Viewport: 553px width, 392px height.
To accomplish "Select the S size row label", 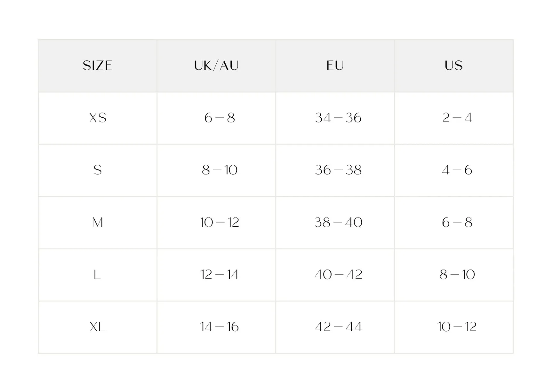I will point(98,170).
